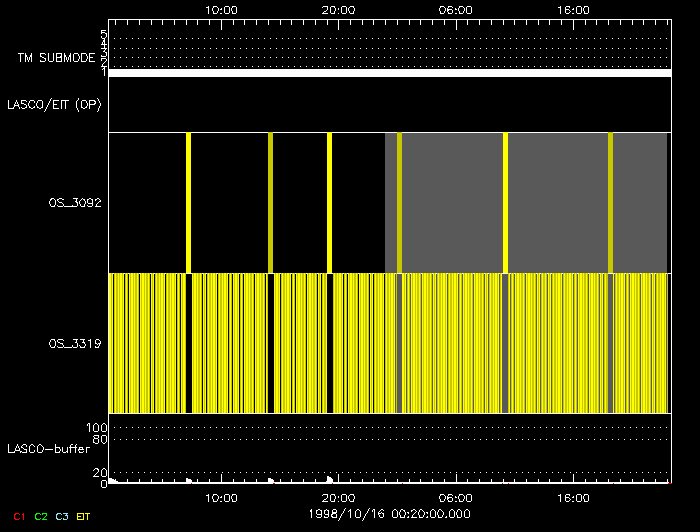This screenshot has width=700, height=532.
Task: Select third yellow bar in OS_3092 row
Action: click(x=329, y=202)
